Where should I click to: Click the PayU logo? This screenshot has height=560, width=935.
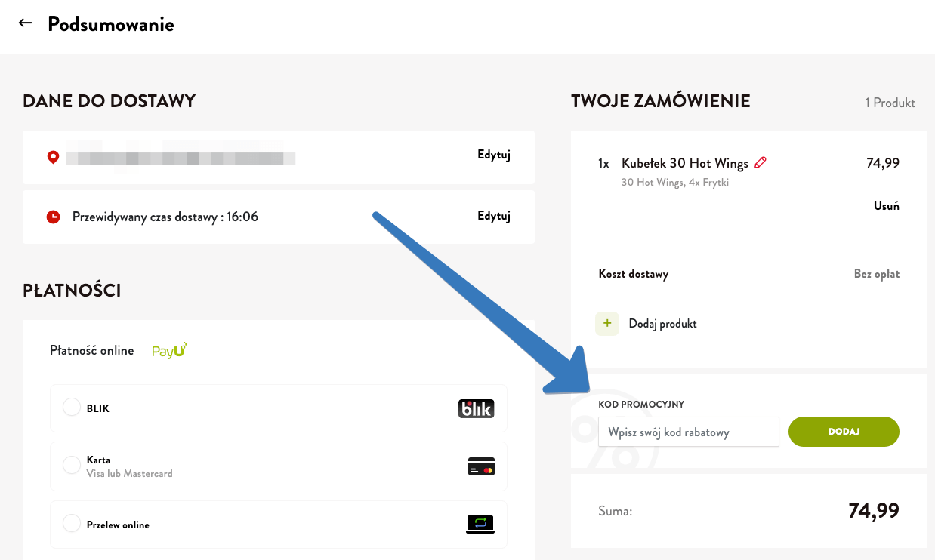169,350
